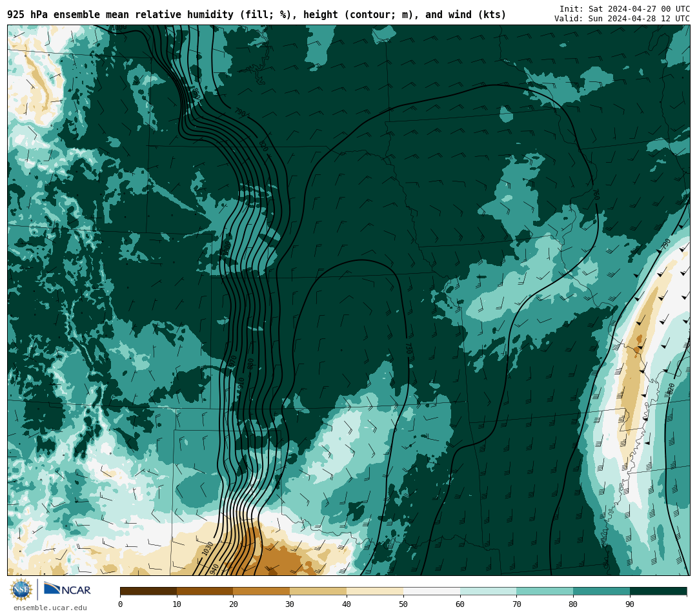Image resolution: width=697 pixels, height=616 pixels.
Task: Select the map title '925 hPa ensemble mean relative humidity'
Action: pos(122,15)
